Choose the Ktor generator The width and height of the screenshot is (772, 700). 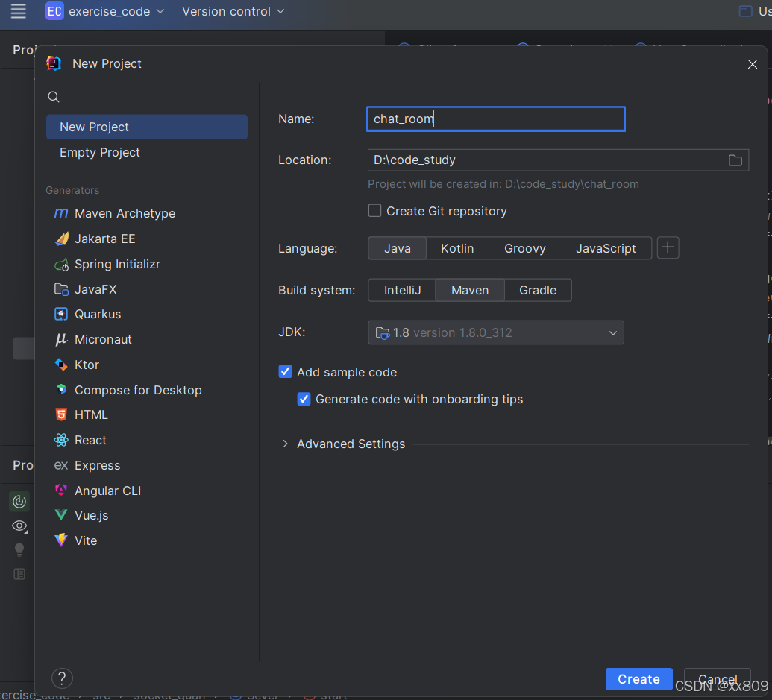click(x=76, y=365)
